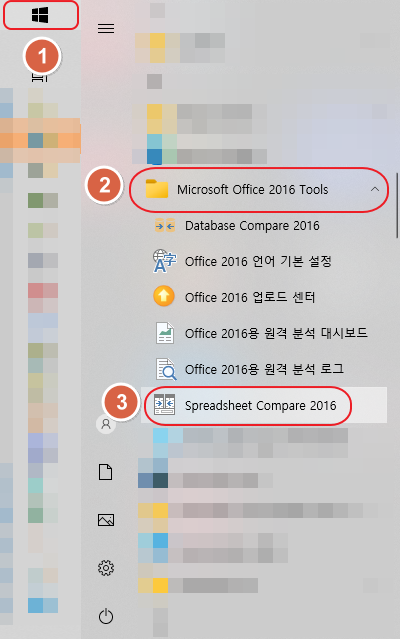This screenshot has height=639, width=400.
Task: Collapse the Office 2016 Tools folder chevron
Action: [x=375, y=189]
